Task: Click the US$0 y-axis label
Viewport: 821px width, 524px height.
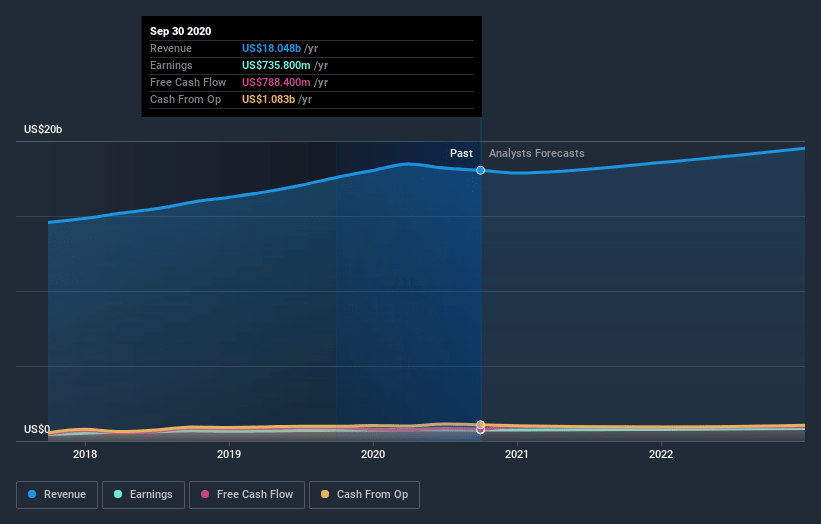Action: (37, 429)
